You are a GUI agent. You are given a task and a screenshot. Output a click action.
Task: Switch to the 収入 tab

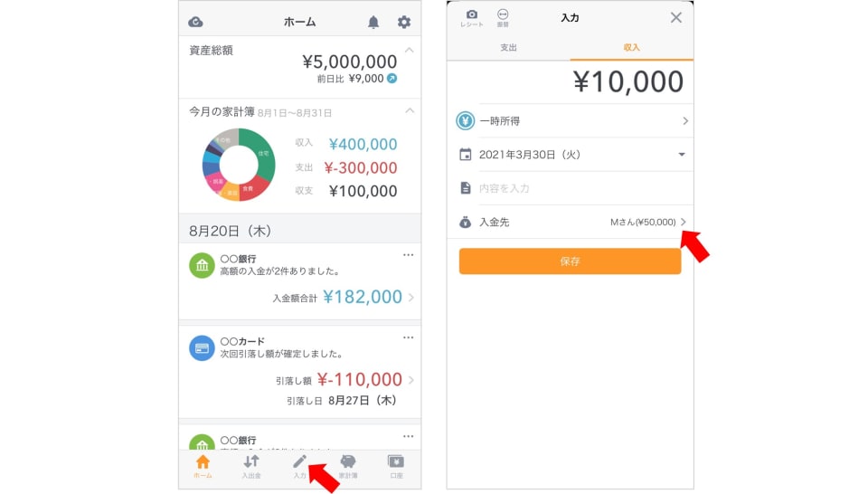pyautogui.click(x=632, y=48)
